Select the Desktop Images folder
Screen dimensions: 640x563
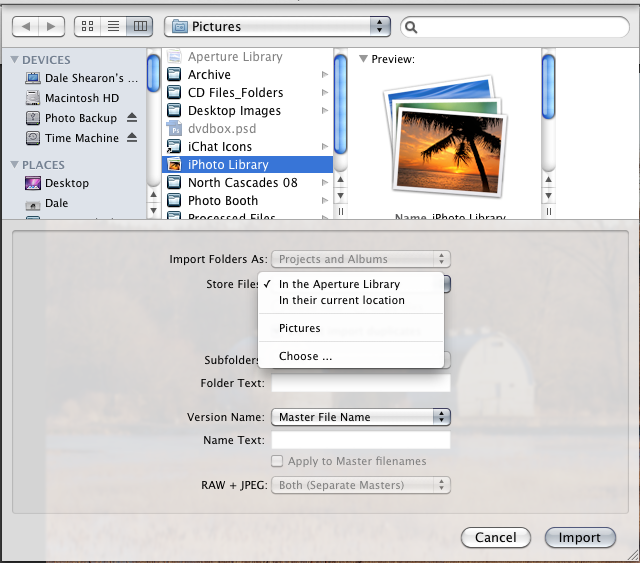coord(247,111)
